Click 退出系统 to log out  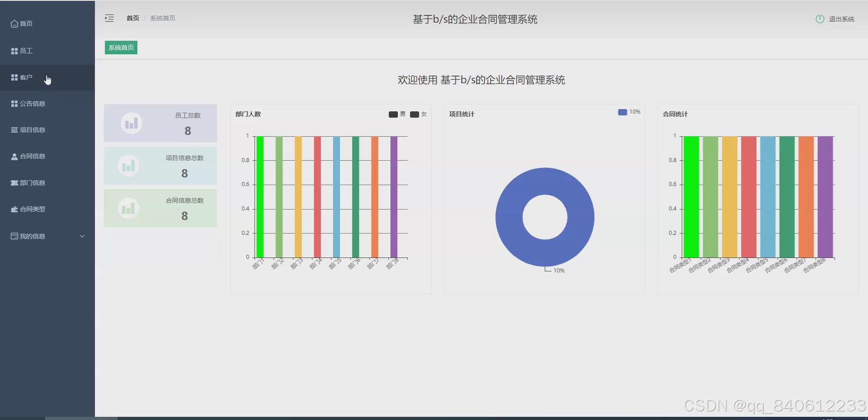pyautogui.click(x=842, y=19)
